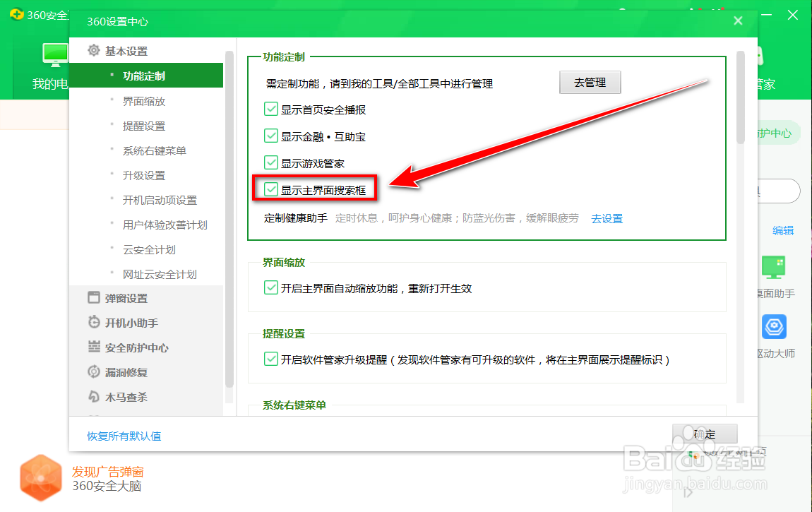Viewport: 812px width, 512px height.
Task: Close the 360设置中心 dialog
Action: point(738,20)
